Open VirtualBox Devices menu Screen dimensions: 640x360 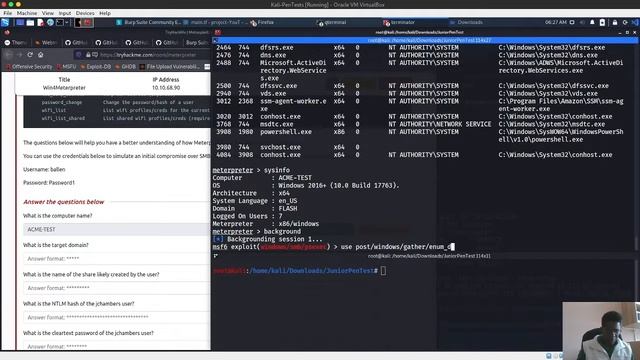[85, 13]
